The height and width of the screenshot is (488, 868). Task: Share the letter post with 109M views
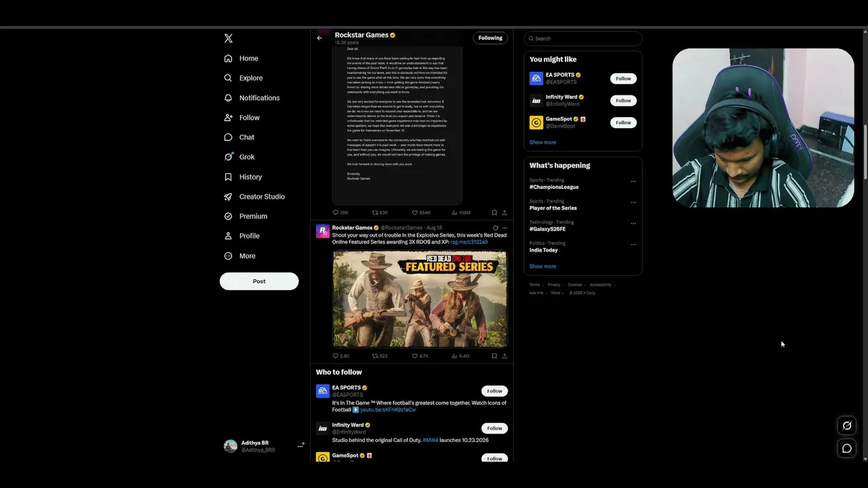click(x=504, y=213)
